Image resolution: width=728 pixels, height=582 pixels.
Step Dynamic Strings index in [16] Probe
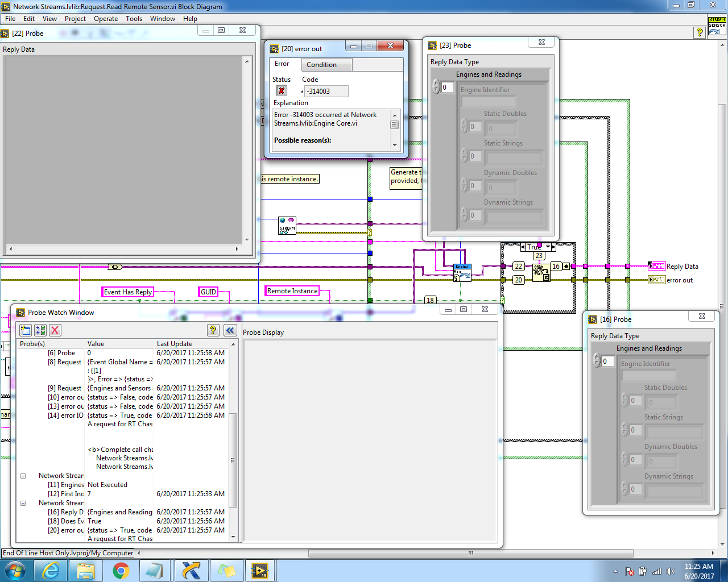(624, 489)
